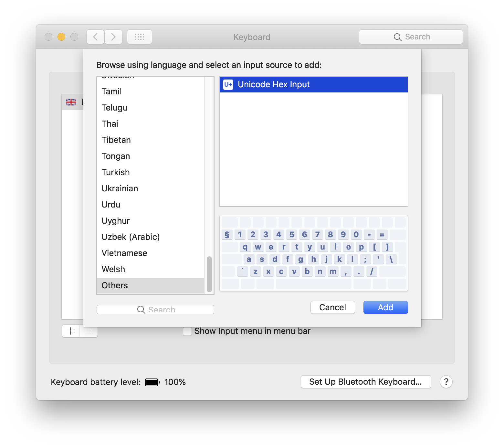Image resolution: width=504 pixels, height=448 pixels.
Task: Click the back navigation arrow
Action: (x=95, y=37)
